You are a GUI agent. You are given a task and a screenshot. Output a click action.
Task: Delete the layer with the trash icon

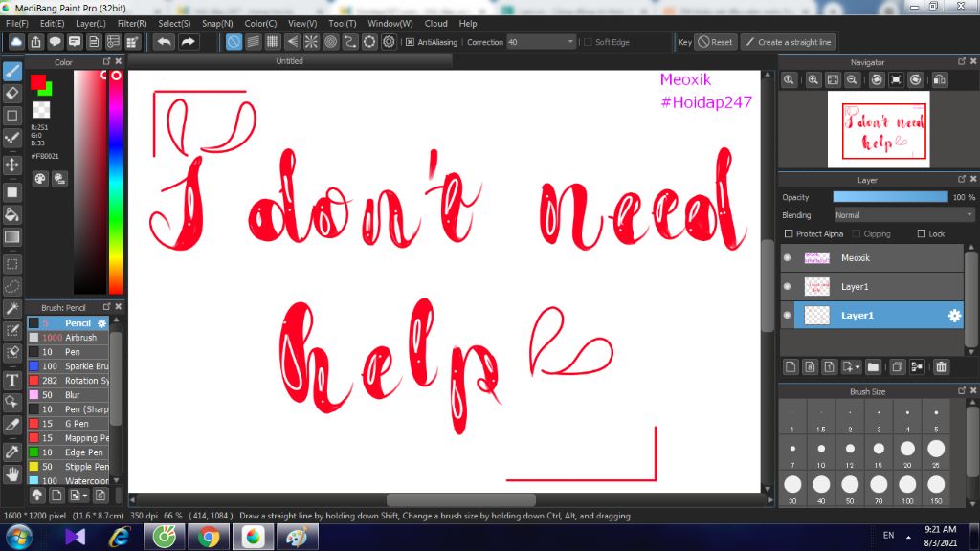click(x=942, y=367)
